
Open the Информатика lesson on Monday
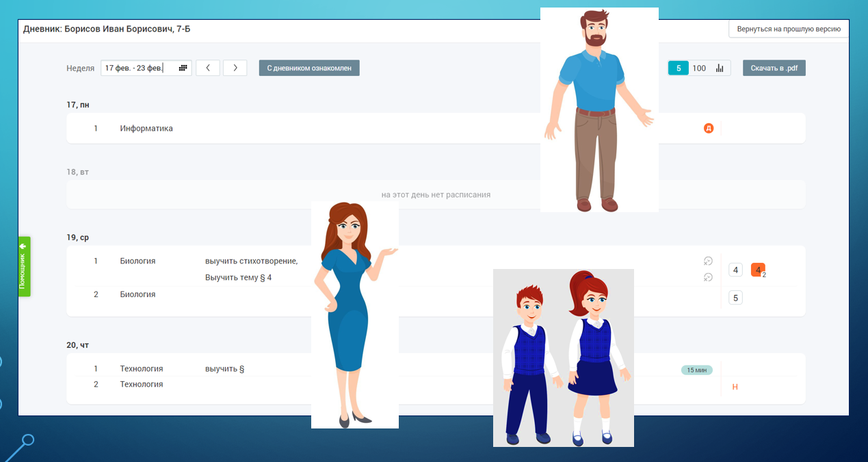[146, 129]
